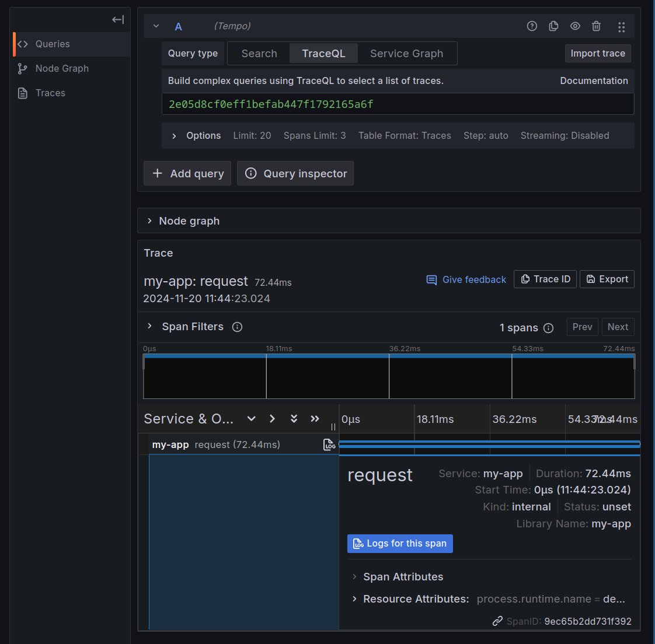655x644 pixels.
Task: Click the TraceQL query input field
Action: tap(398, 104)
